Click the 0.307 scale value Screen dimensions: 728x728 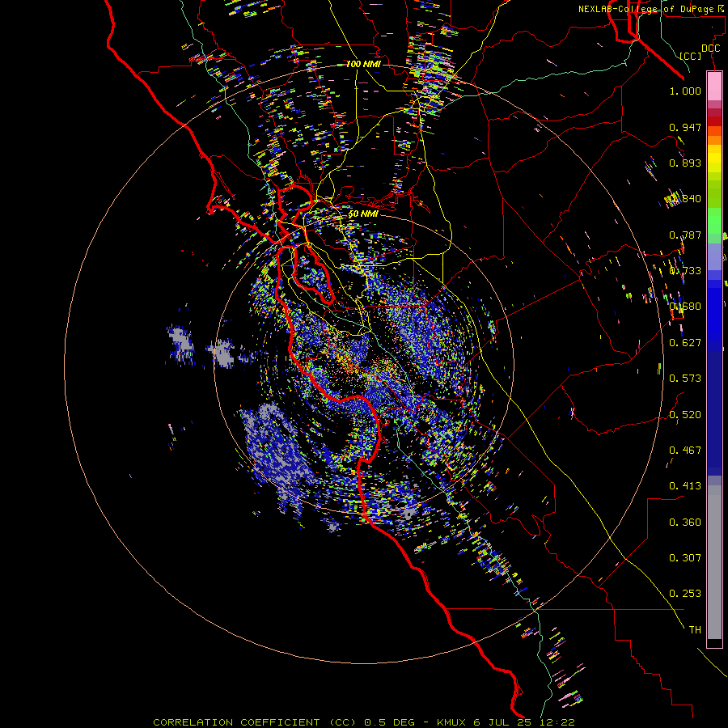(685, 558)
